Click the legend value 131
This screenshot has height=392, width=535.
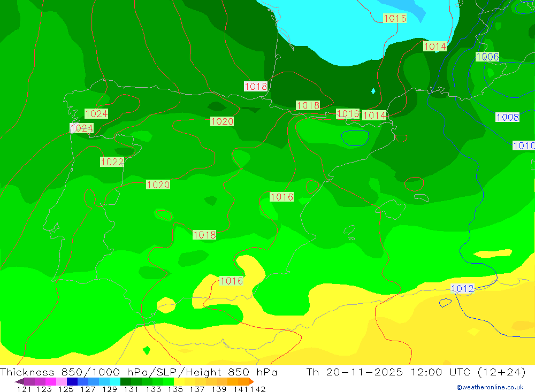131,389
